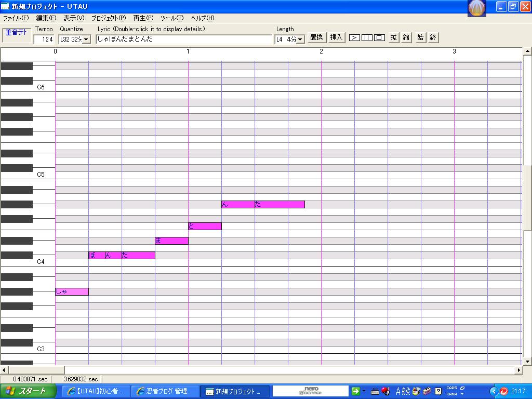The image size is (532, 399).
Task: Click the 終 go-to-end button
Action: click(433, 37)
